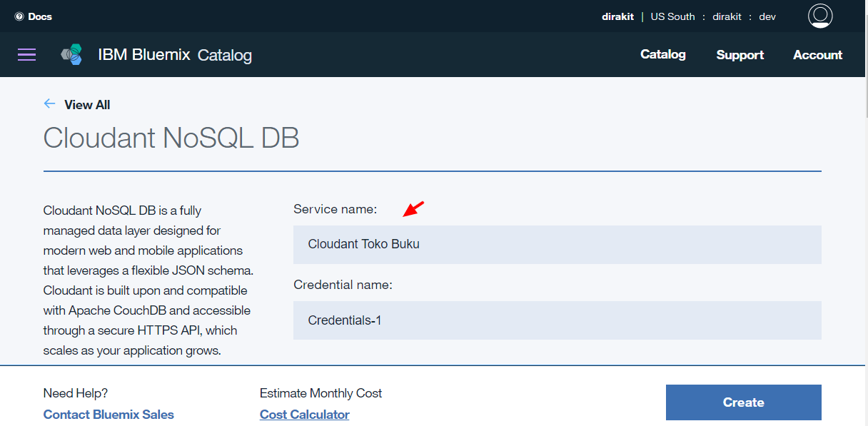Open the hamburger navigation menu
This screenshot has width=868, height=426.
coord(26,55)
